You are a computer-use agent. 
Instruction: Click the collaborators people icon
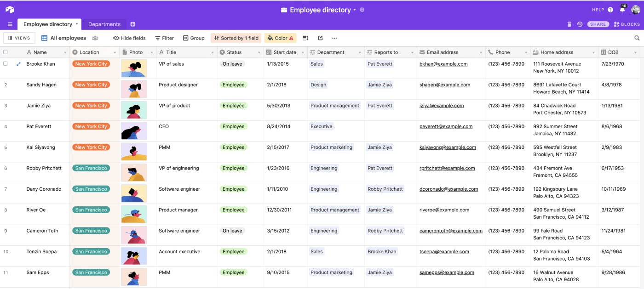pos(95,38)
